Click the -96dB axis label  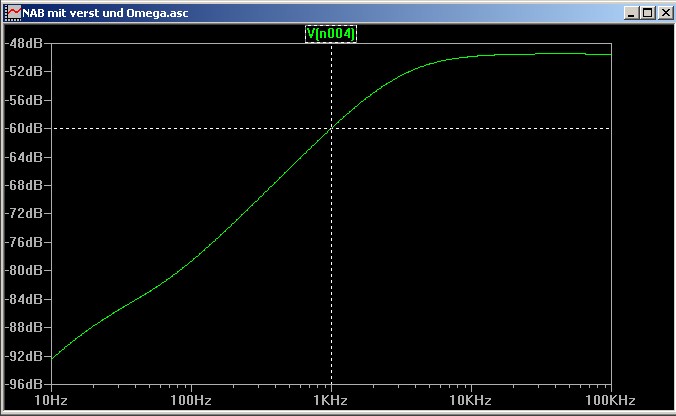(24, 384)
